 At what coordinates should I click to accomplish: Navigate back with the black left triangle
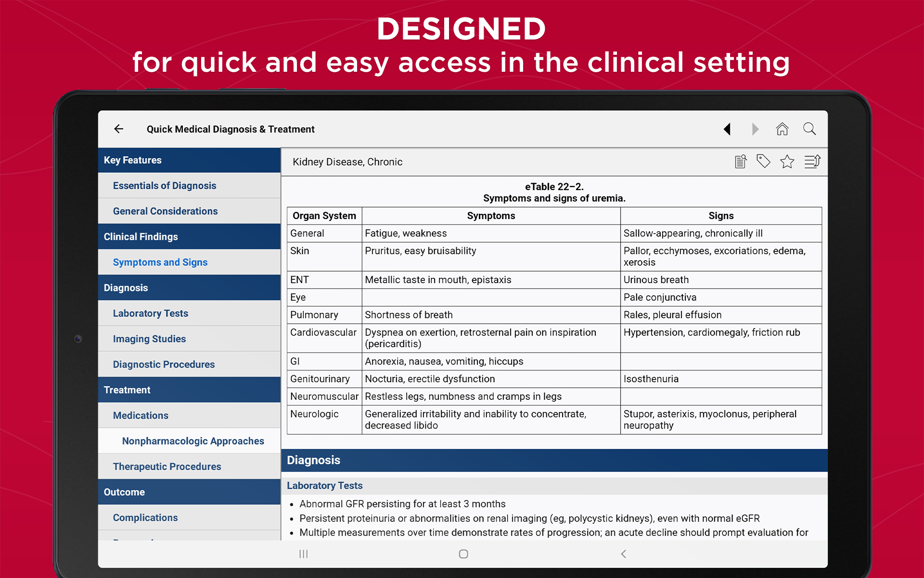point(727,129)
